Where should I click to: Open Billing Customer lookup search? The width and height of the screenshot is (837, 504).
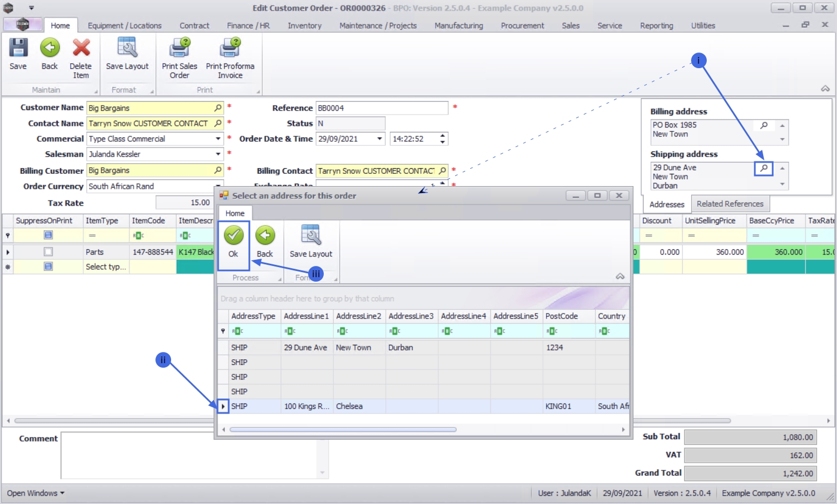click(x=218, y=170)
